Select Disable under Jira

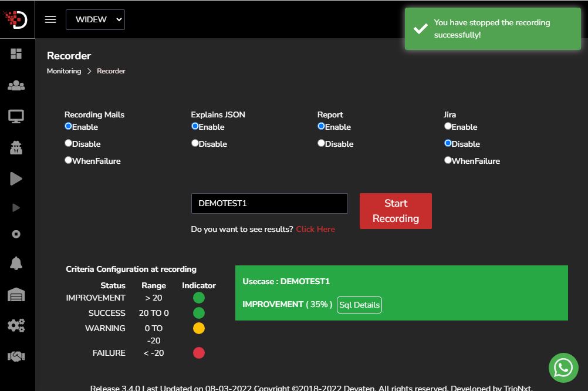click(448, 143)
